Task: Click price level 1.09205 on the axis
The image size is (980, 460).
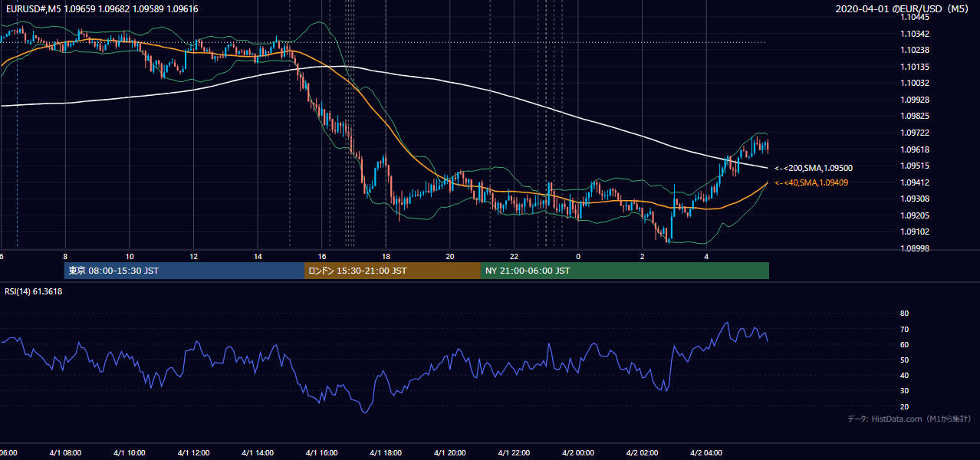Action: pyautogui.click(x=915, y=215)
